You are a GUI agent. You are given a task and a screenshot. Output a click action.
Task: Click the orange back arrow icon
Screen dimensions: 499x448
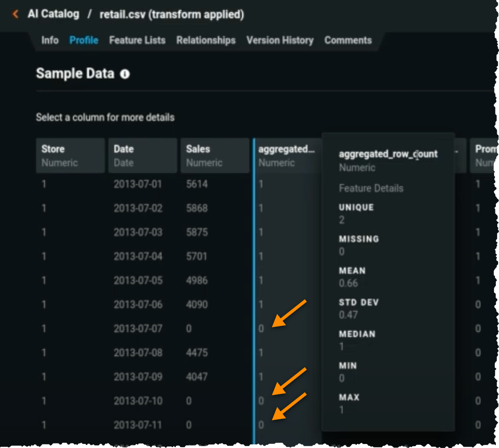[16, 14]
